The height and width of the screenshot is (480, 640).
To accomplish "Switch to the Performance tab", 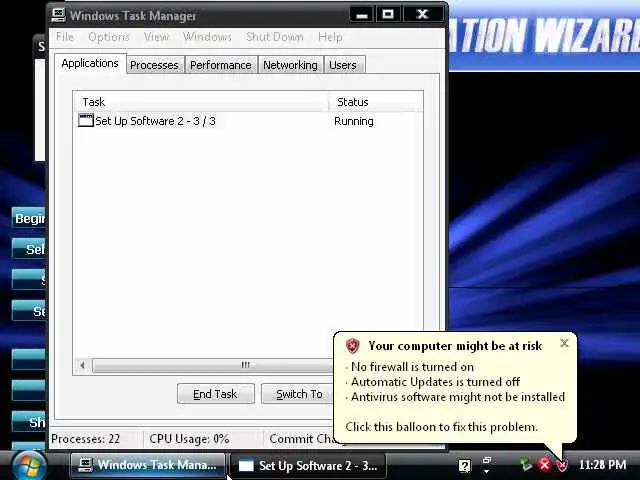I will [x=221, y=65].
